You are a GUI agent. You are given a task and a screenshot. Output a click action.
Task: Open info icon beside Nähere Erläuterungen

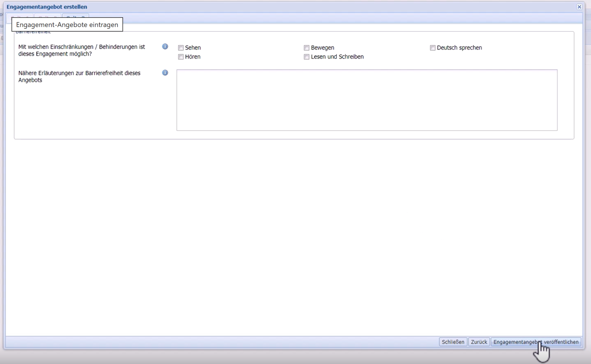(x=165, y=73)
